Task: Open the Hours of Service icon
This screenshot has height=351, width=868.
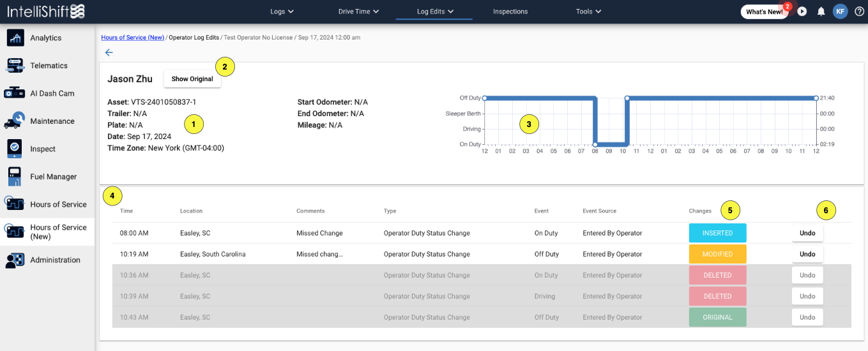Action: (15, 204)
